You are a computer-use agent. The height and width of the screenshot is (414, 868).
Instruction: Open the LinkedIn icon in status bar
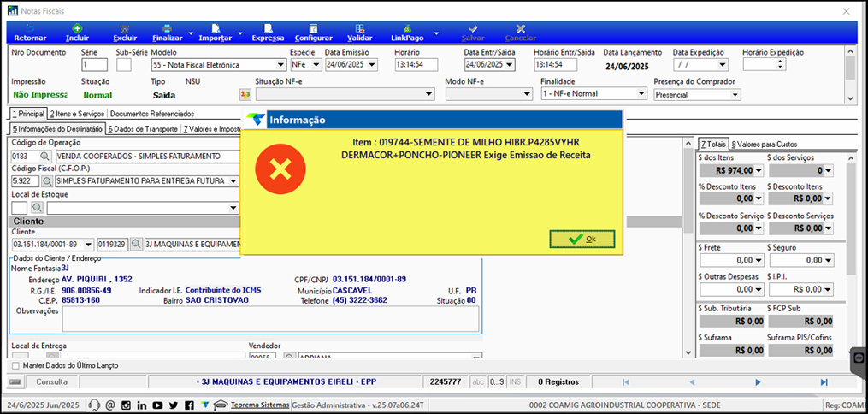click(x=142, y=405)
